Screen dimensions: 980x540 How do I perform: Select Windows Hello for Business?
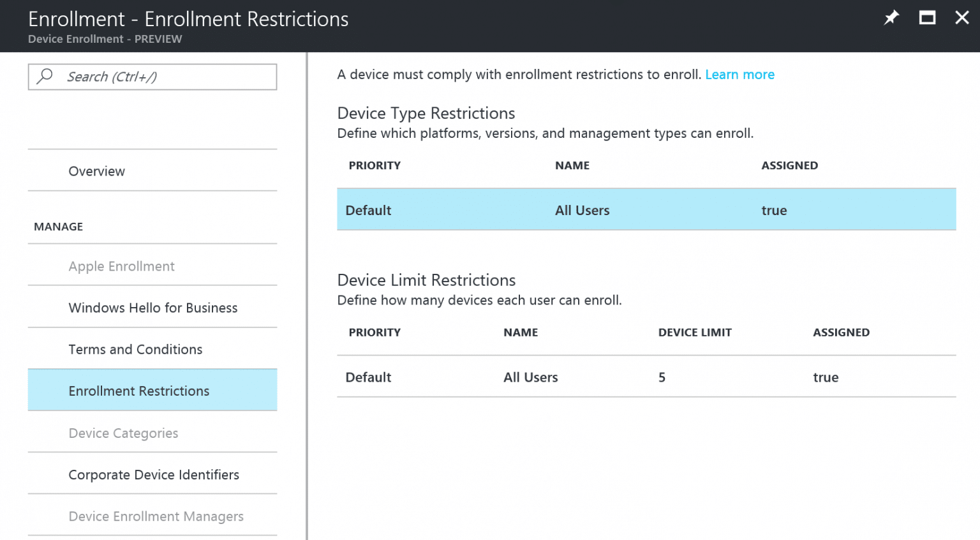tap(152, 308)
